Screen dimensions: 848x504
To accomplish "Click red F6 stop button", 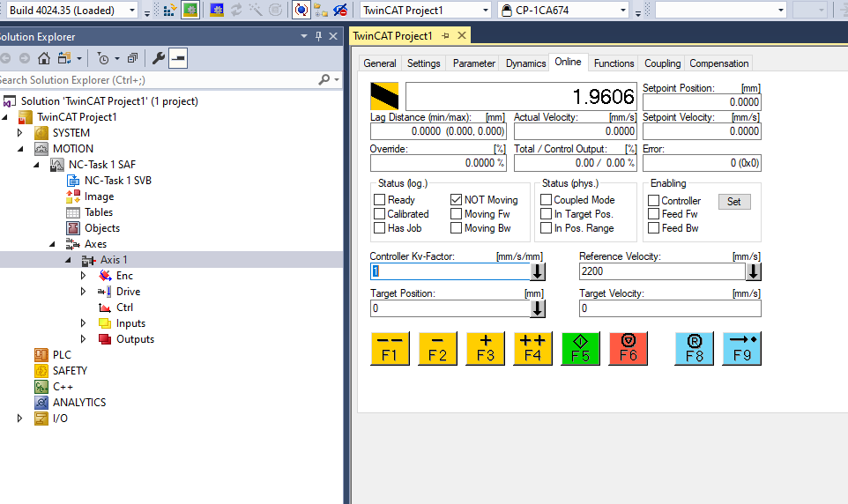I will 628,349.
